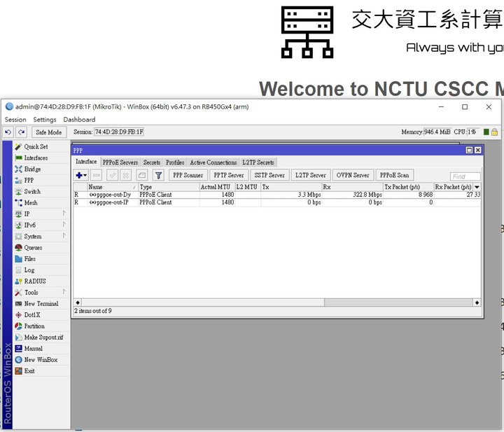The height and width of the screenshot is (432, 504).
Task: Launch New WinBox
Action: coord(41,360)
